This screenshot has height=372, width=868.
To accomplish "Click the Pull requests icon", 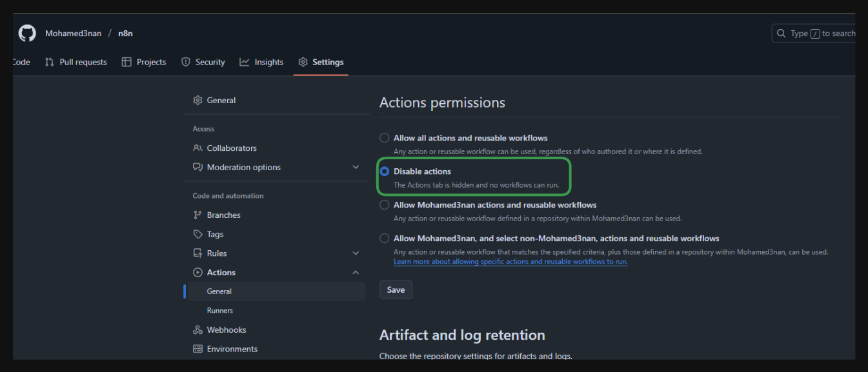I will tap(50, 62).
